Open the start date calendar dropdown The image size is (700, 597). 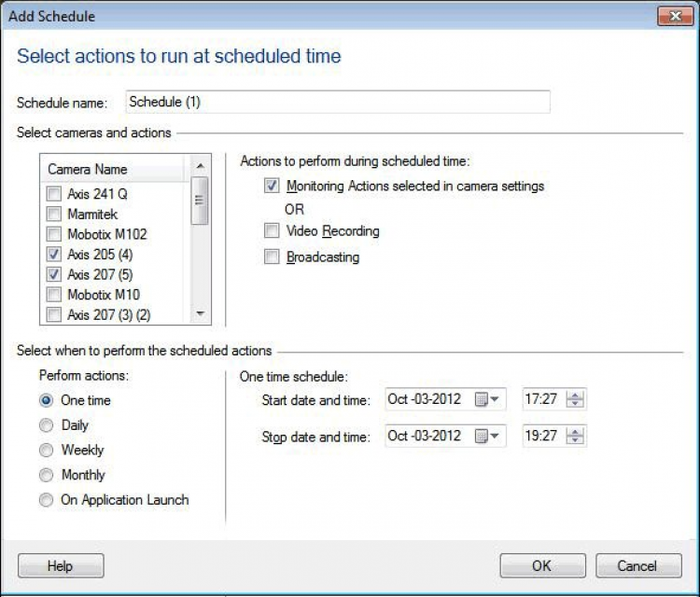pyautogui.click(x=487, y=399)
